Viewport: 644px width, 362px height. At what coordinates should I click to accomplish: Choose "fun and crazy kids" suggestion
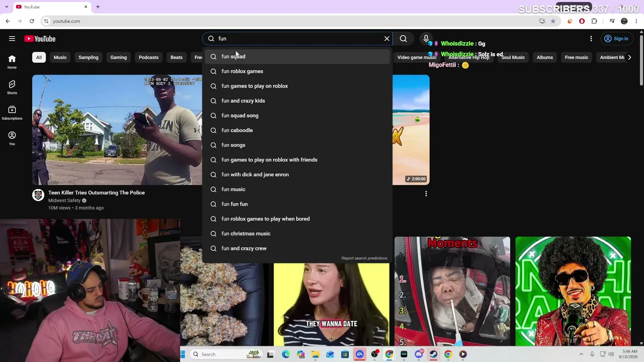297,101
